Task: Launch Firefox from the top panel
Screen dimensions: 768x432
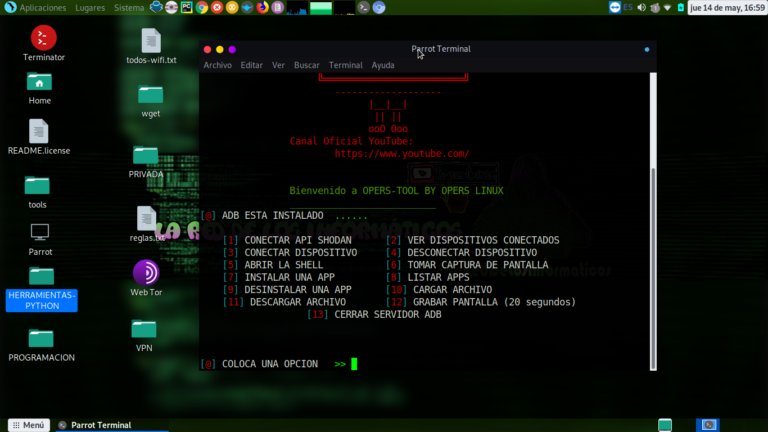Action: [x=262, y=7]
